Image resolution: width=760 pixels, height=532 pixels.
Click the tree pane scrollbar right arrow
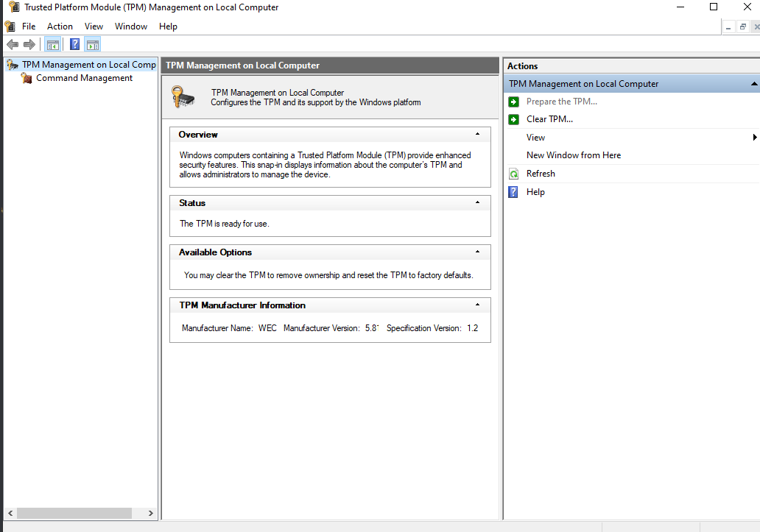(151, 513)
